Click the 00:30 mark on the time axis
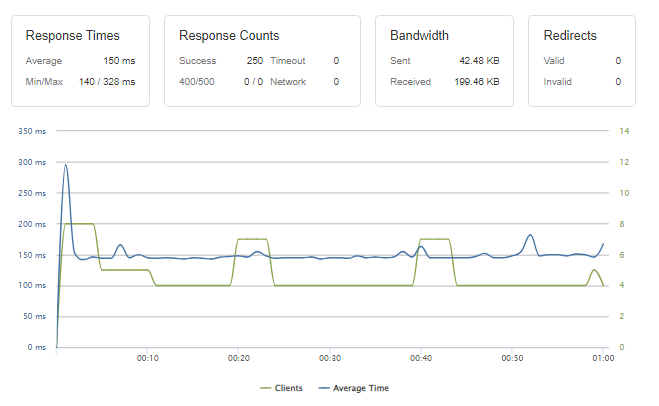 point(330,357)
